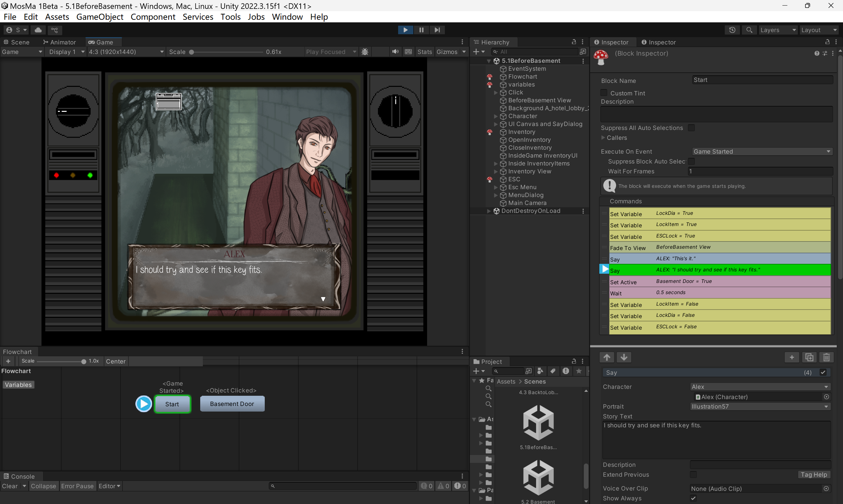Toggle the Say command enabled checkbox
This screenshot has height=504, width=843.
[x=823, y=372]
